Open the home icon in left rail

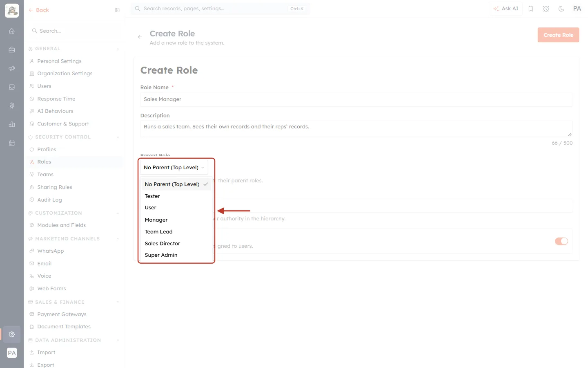click(x=12, y=31)
